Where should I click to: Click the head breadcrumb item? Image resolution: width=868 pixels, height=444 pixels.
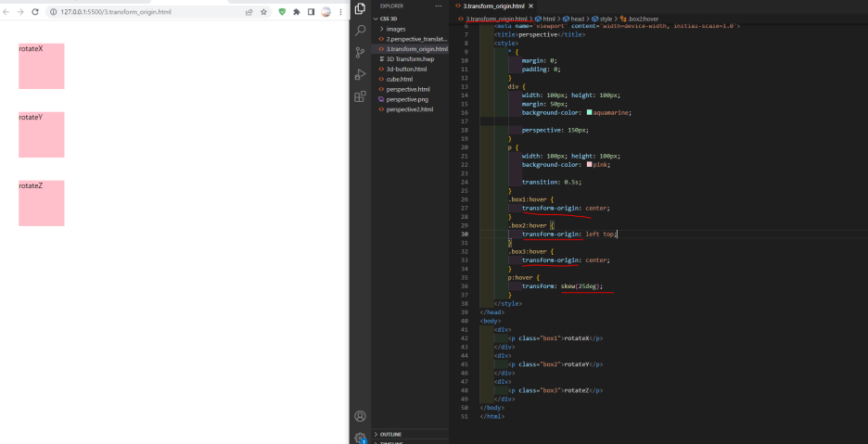pyautogui.click(x=573, y=19)
